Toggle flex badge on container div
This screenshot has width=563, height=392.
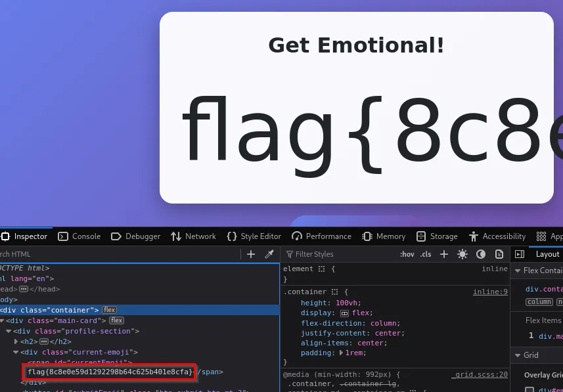(x=109, y=310)
